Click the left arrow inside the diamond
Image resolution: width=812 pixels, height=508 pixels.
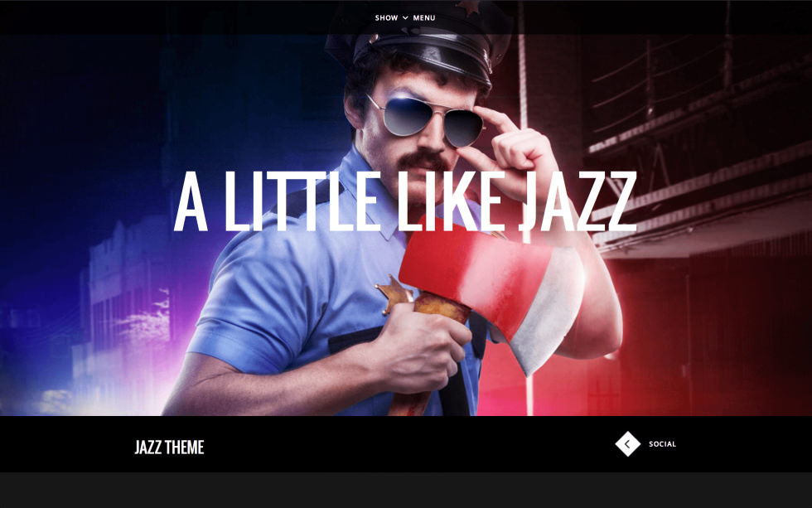[x=627, y=444]
